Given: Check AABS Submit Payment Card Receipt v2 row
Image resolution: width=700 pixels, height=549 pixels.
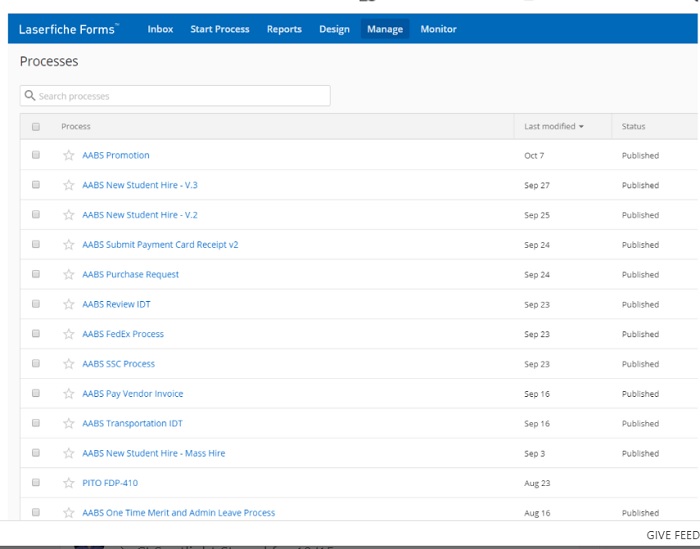Looking at the screenshot, I should pos(36,244).
